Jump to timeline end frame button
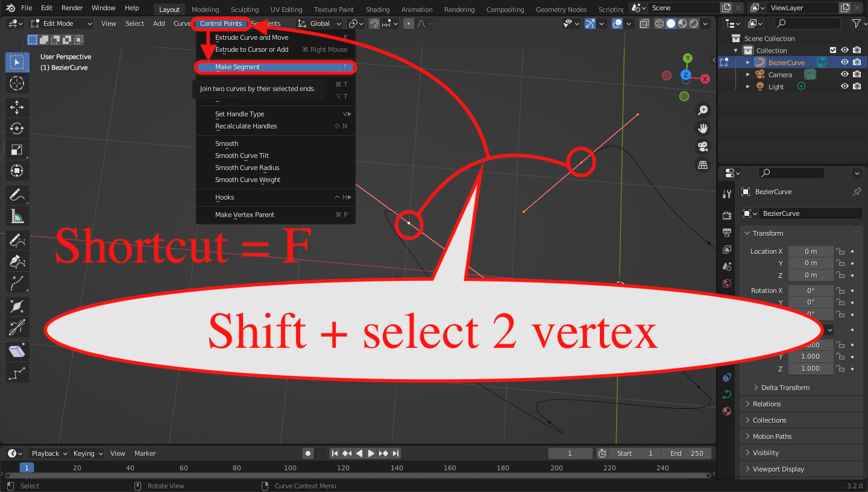 click(x=395, y=453)
